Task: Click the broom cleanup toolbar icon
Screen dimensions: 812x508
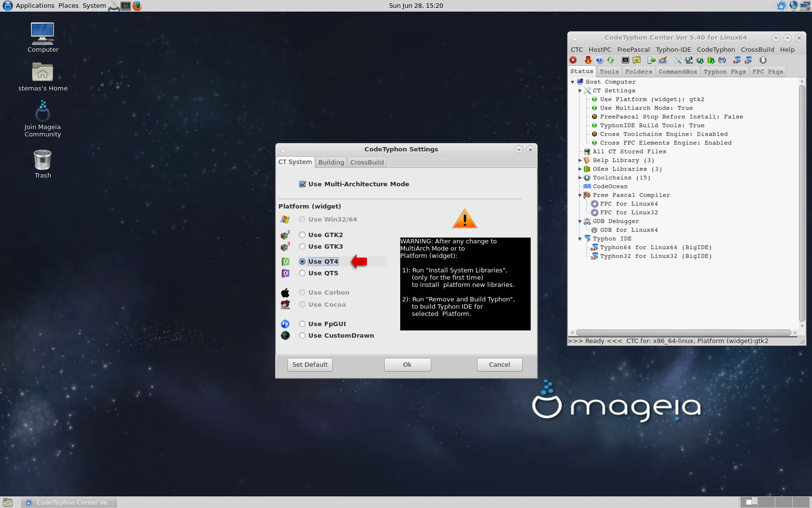Action: click(x=663, y=60)
